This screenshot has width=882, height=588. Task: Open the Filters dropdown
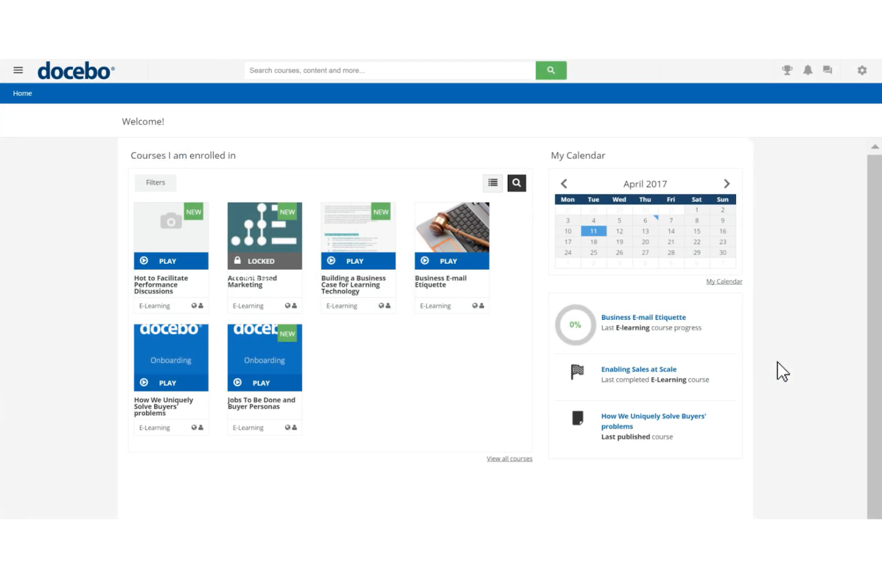pos(155,182)
